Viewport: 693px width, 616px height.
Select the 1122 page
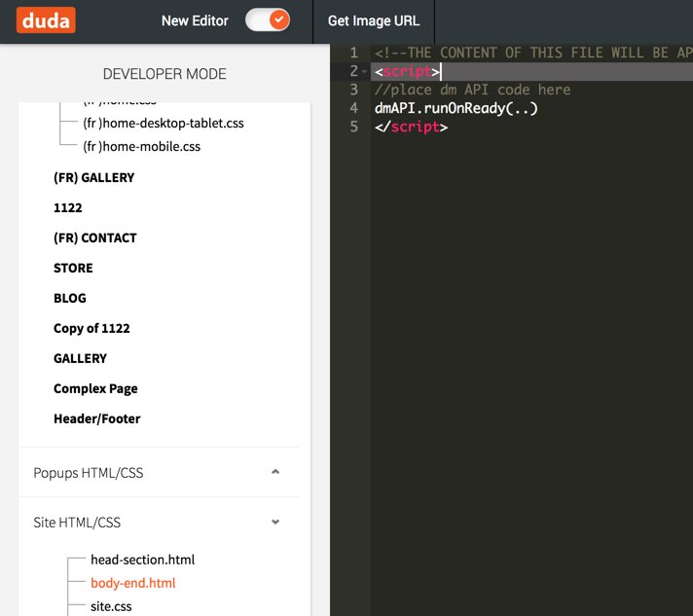67,207
